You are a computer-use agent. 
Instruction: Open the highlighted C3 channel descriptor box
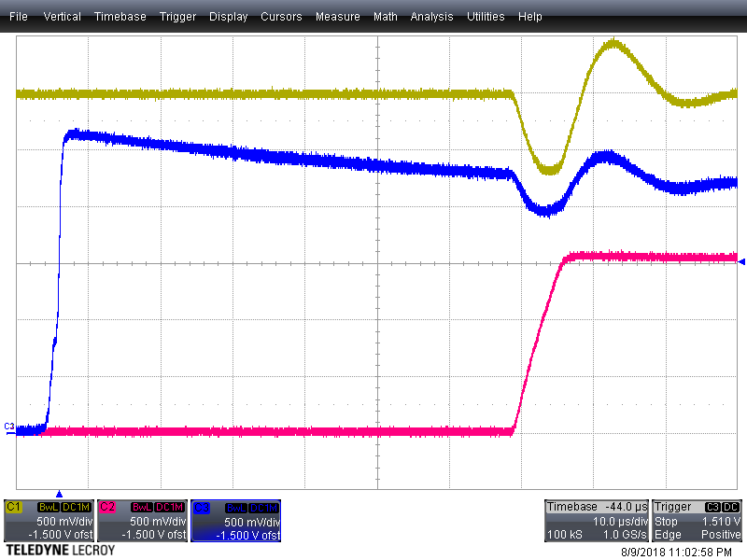pyautogui.click(x=236, y=521)
